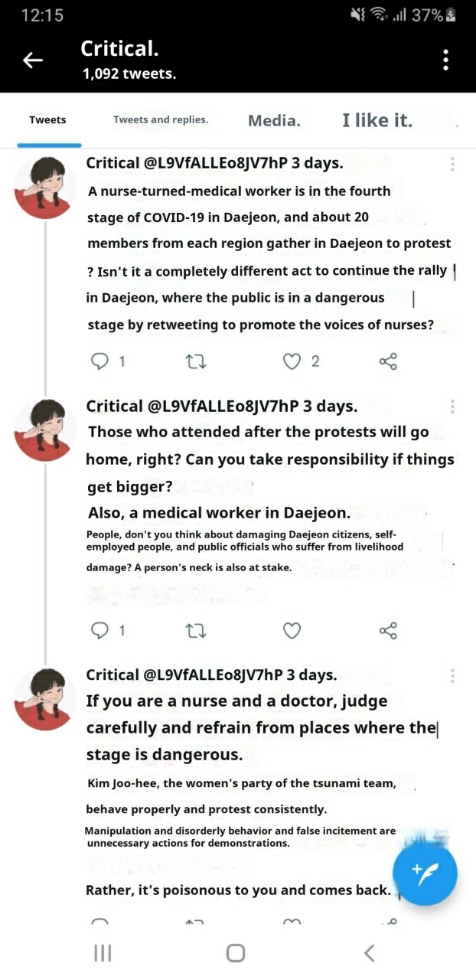Open the @L9VfALLEo8JV7hP handle on third tweet

[x=214, y=675]
